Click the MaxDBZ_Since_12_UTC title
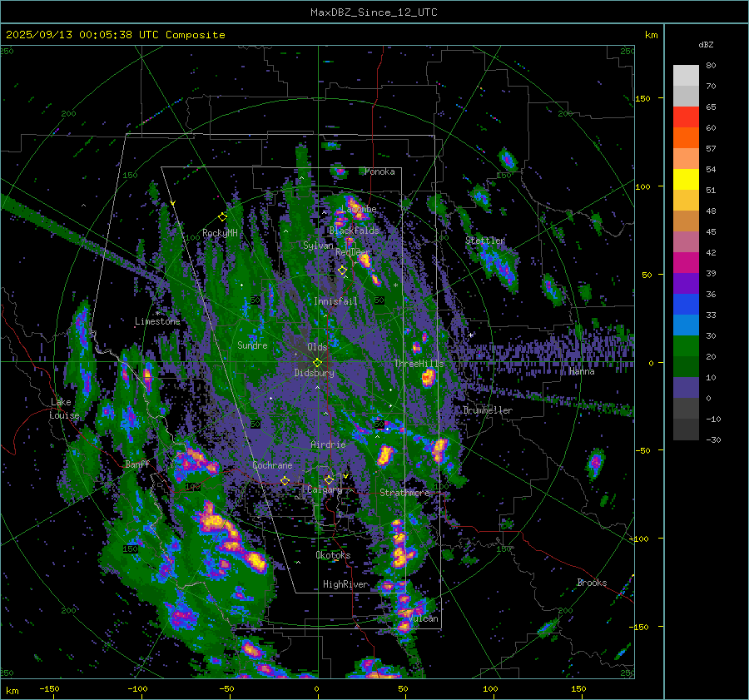Viewport: 749px width, 700px height. (x=374, y=12)
